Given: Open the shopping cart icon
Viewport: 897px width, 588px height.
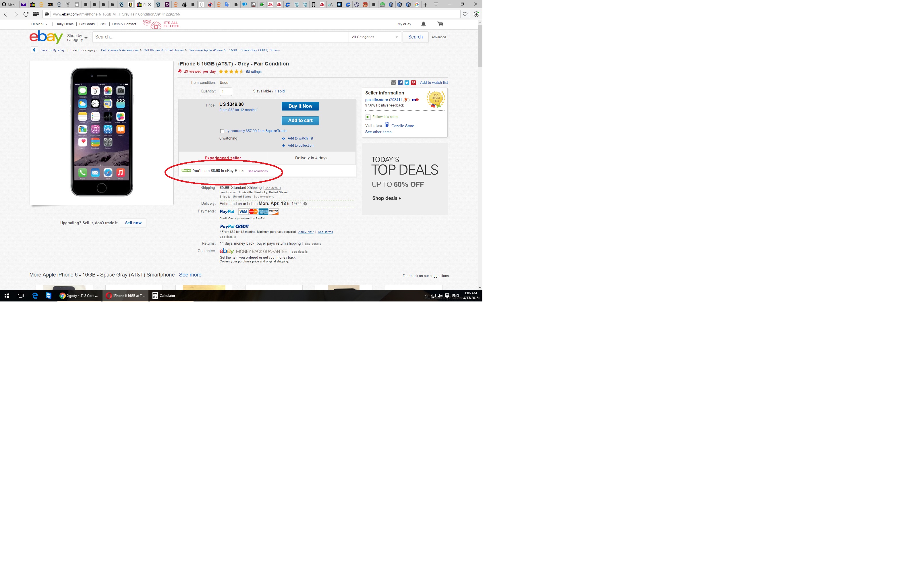Looking at the screenshot, I should coord(440,24).
